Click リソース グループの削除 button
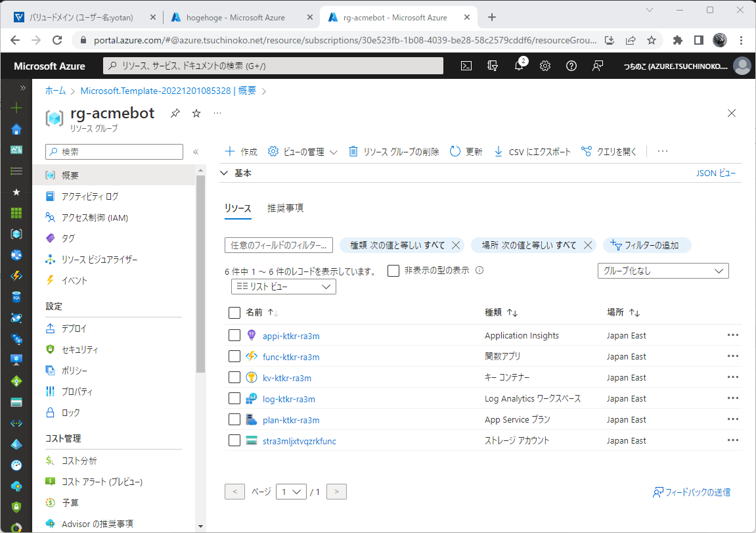The height and width of the screenshot is (533, 756). [x=393, y=152]
